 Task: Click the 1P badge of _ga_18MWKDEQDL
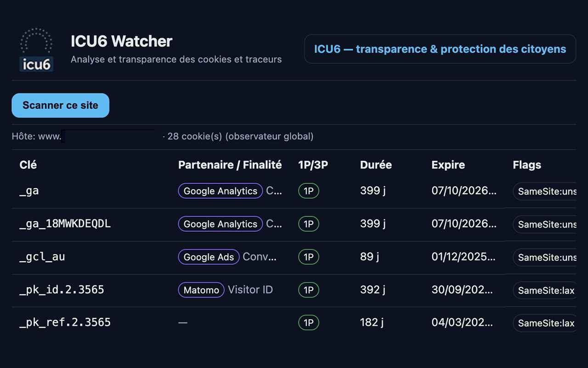point(308,224)
